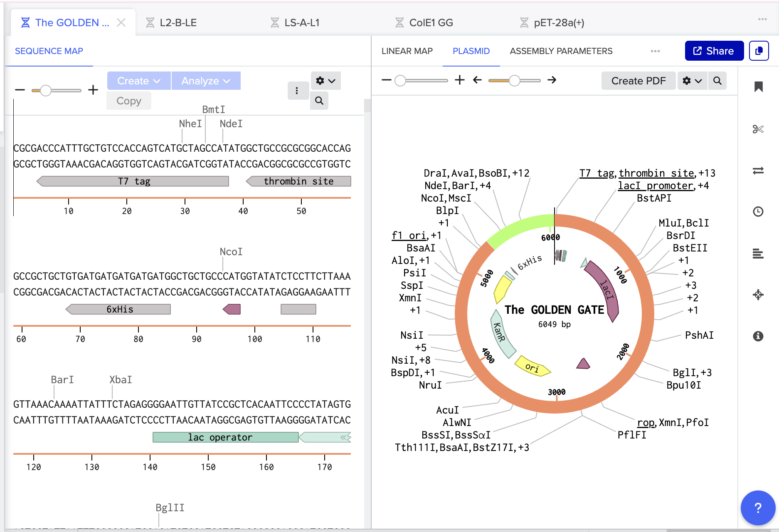Viewport: 779px width, 532px height.
Task: Open the info icon in right sidebar
Action: click(x=758, y=336)
